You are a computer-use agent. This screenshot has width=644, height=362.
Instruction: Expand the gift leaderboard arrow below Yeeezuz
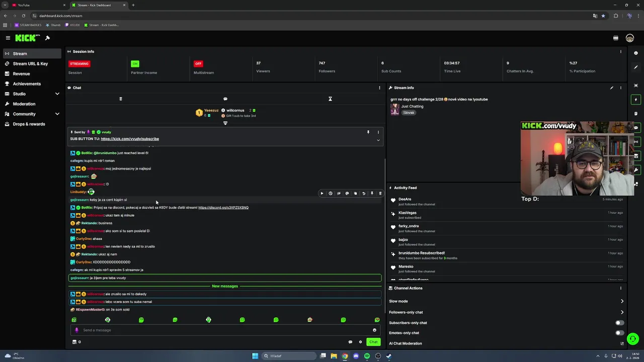point(225,123)
